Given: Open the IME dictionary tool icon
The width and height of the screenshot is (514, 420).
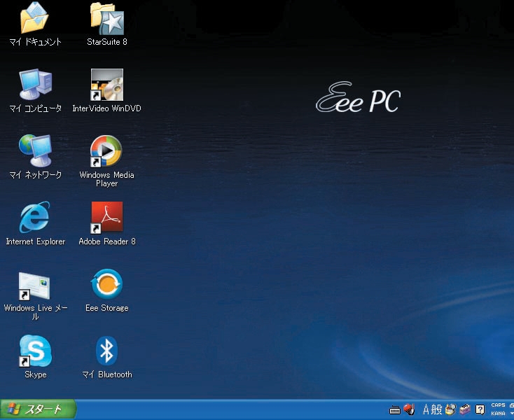Looking at the screenshot, I should [x=451, y=409].
